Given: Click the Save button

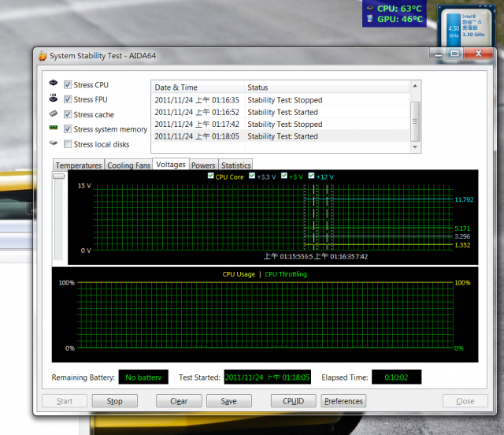Looking at the screenshot, I should pos(229,401).
